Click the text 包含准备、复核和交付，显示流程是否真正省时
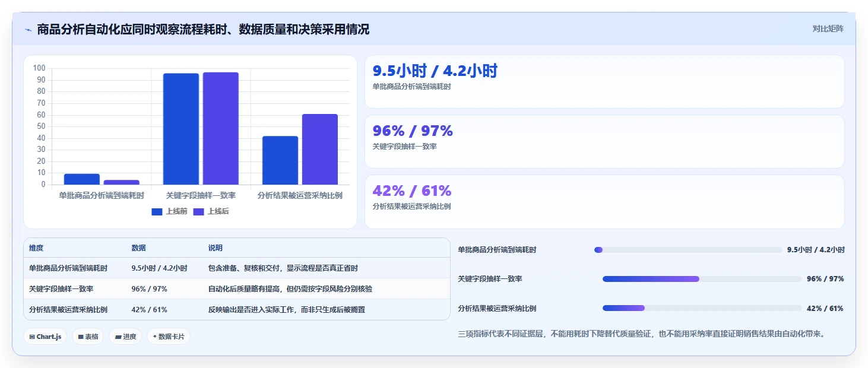 [x=283, y=268]
